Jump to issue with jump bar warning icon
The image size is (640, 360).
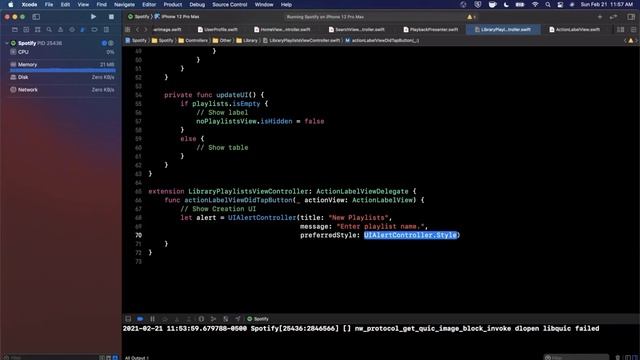point(631,40)
